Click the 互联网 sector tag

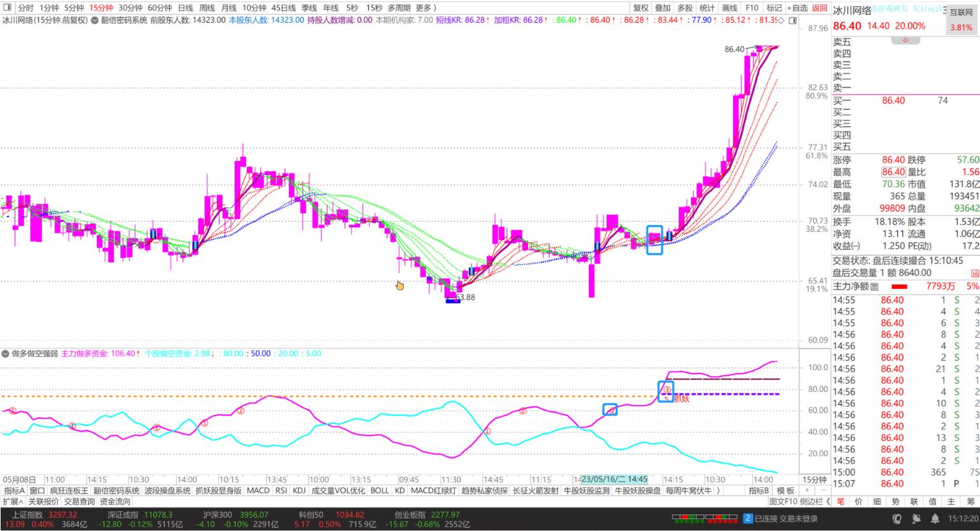[961, 12]
